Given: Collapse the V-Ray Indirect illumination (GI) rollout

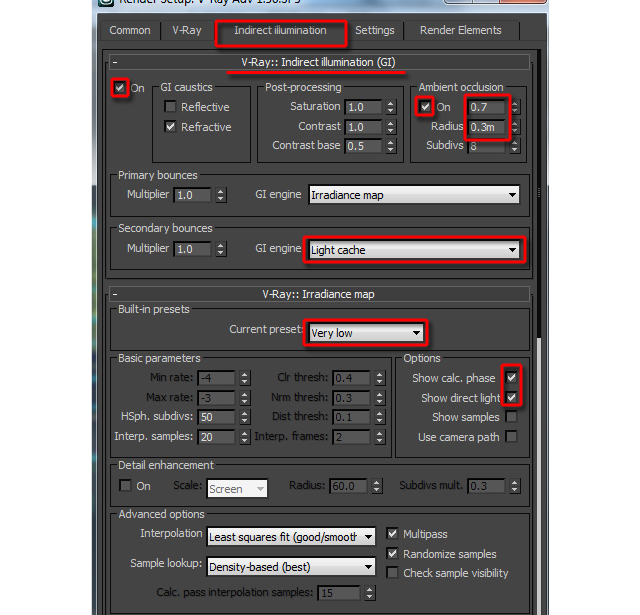Looking at the screenshot, I should pyautogui.click(x=319, y=62).
